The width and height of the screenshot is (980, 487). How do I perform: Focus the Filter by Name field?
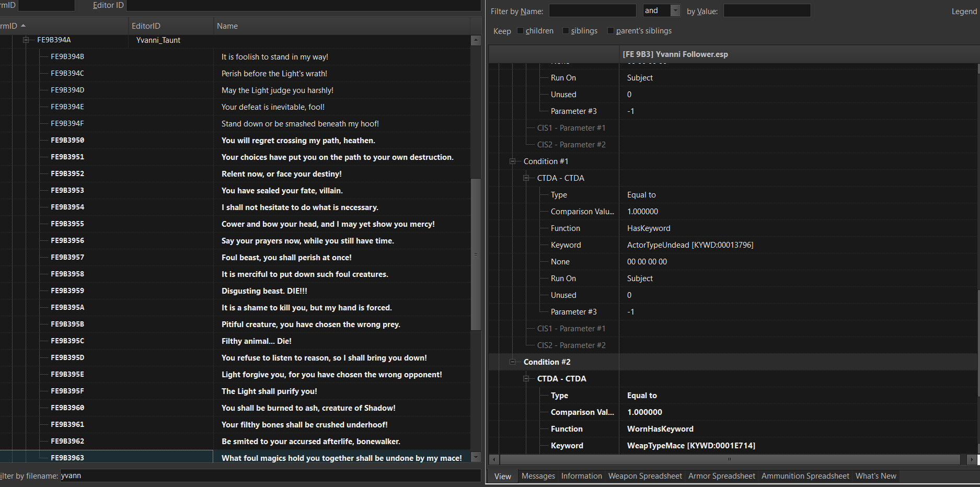pyautogui.click(x=592, y=10)
